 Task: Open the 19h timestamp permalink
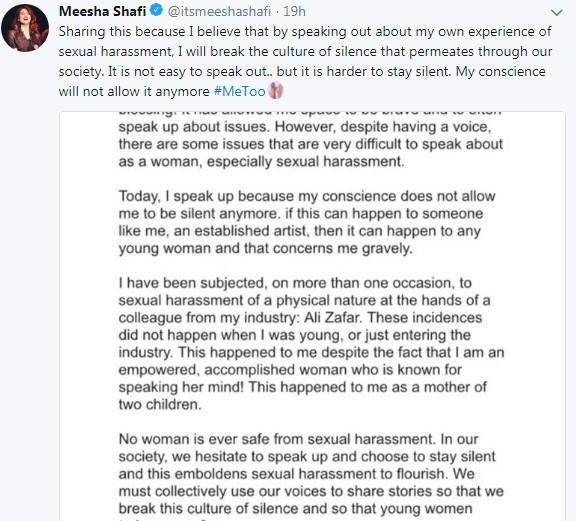[294, 11]
